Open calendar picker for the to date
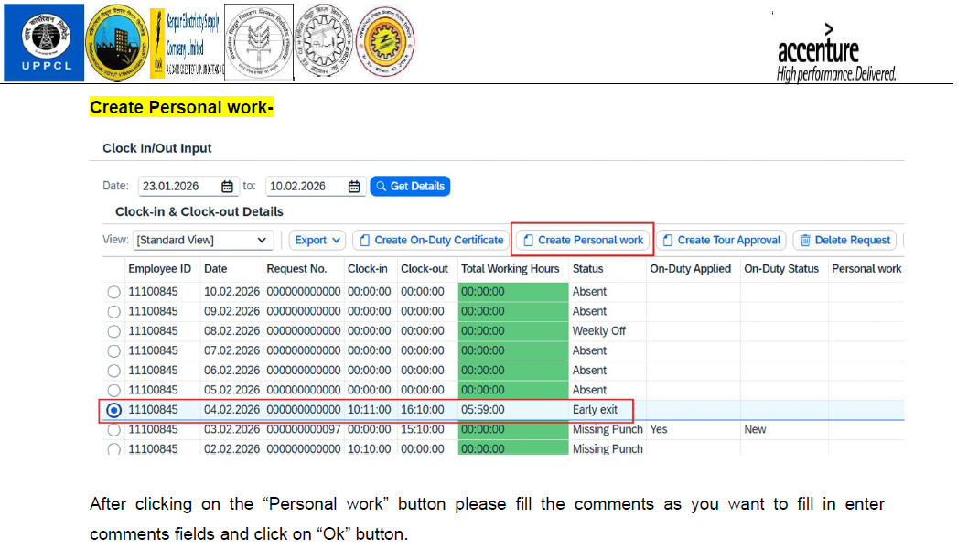This screenshot has height=560, width=957. [x=354, y=187]
